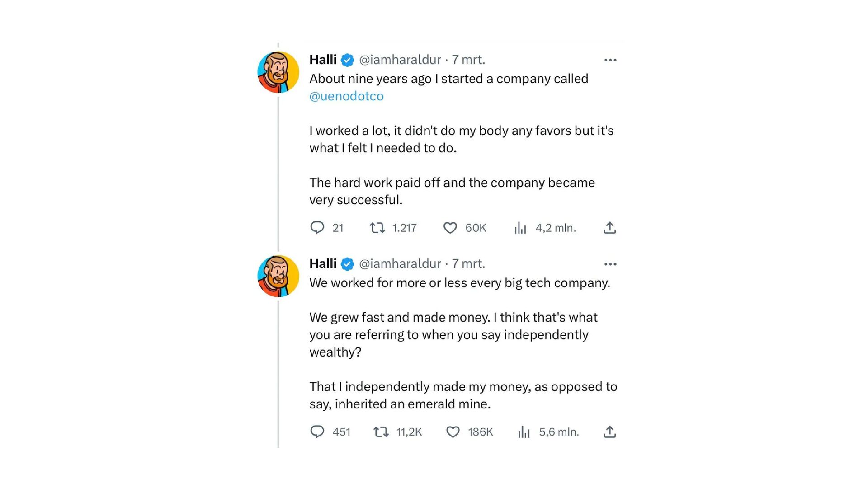Open more options menu on first tweet
Viewport: 868px width, 488px height.
click(x=610, y=60)
